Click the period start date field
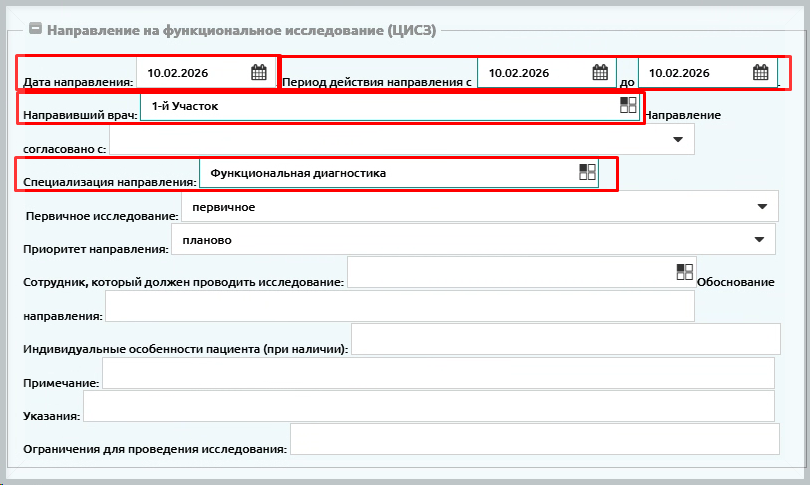The image size is (810, 485). tap(532, 72)
